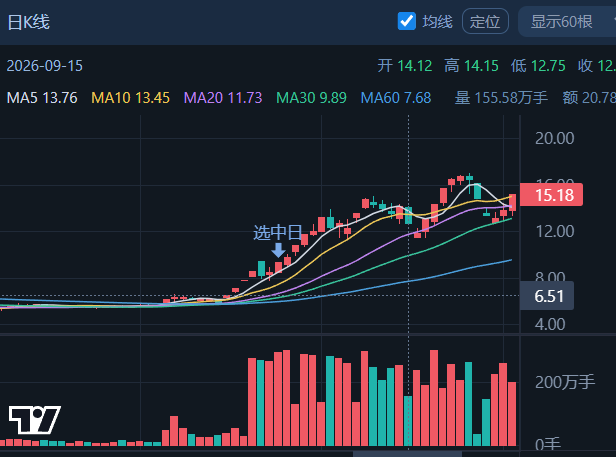Click the 高 14.15 high price value
This screenshot has width=616, height=457.
[471, 66]
